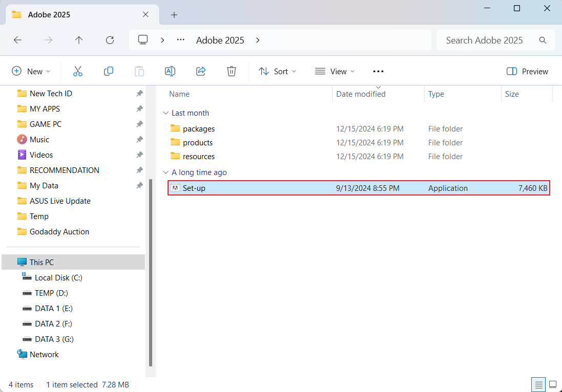The width and height of the screenshot is (562, 392).
Task: Select This PC in navigation pane
Action: (73, 262)
